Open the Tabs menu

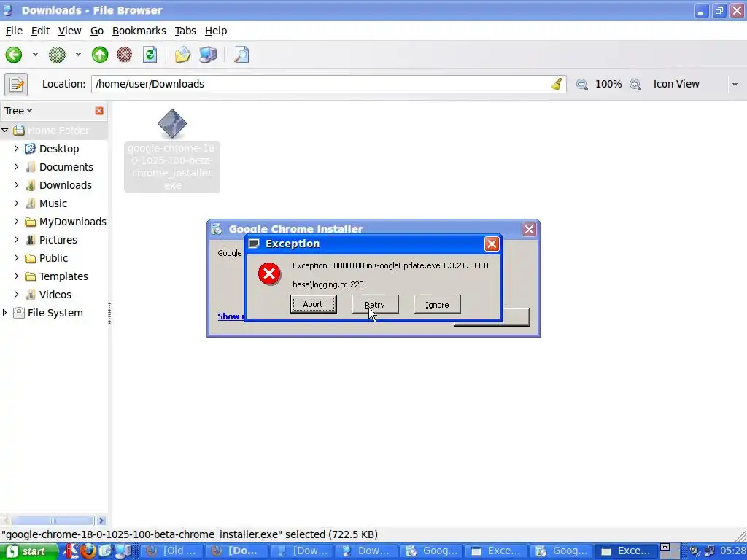pos(185,31)
